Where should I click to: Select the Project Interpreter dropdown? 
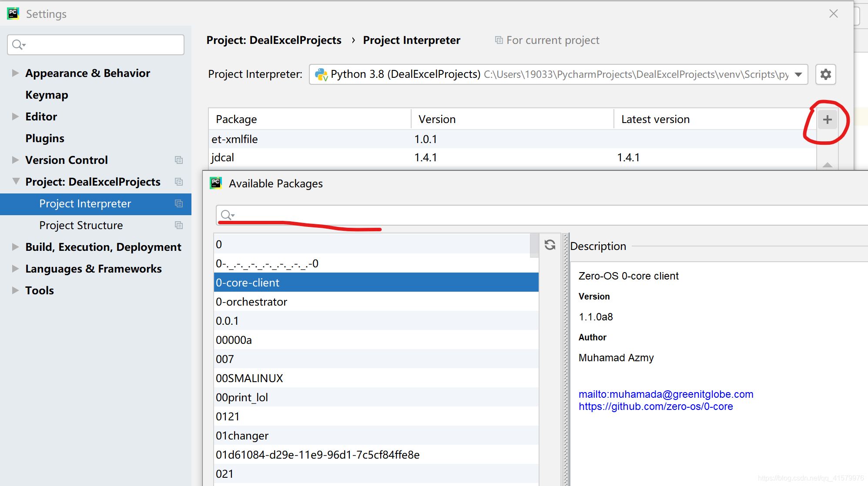pos(558,74)
